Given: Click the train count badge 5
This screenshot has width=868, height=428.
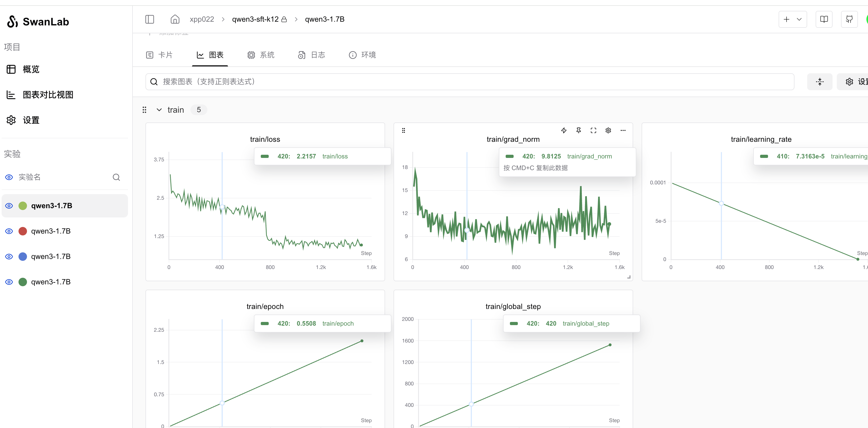Looking at the screenshot, I should [x=199, y=110].
